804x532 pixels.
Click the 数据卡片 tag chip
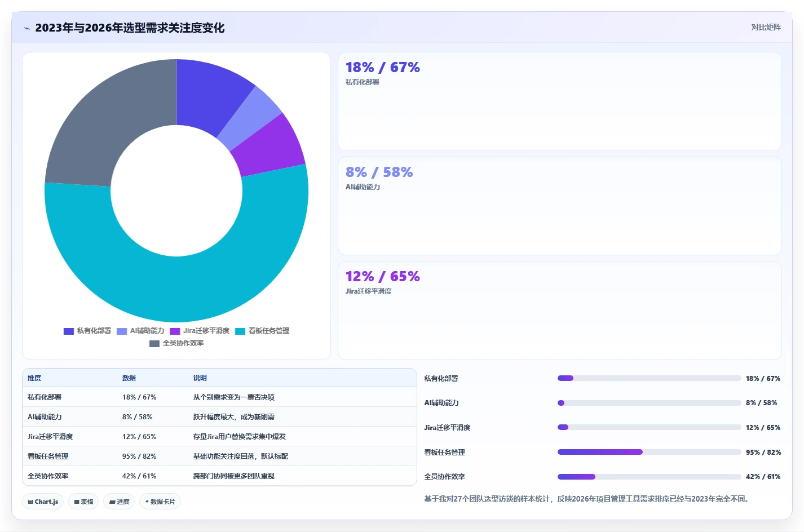pyautogui.click(x=160, y=502)
